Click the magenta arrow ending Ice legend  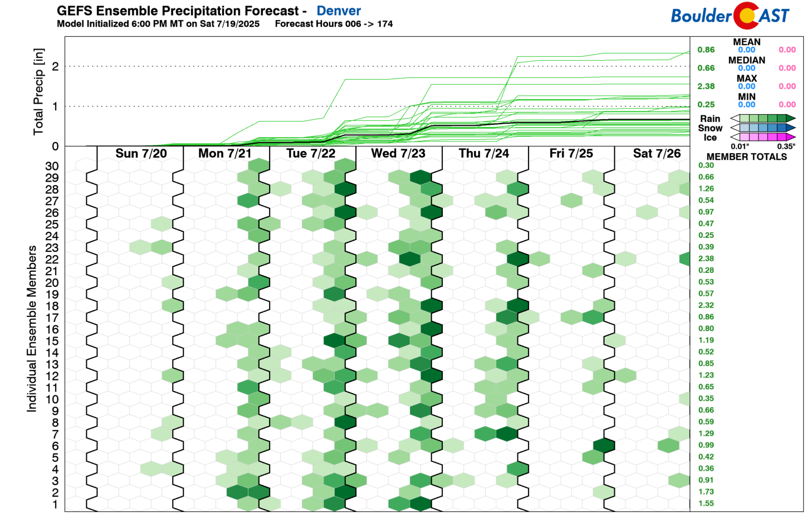click(x=790, y=137)
